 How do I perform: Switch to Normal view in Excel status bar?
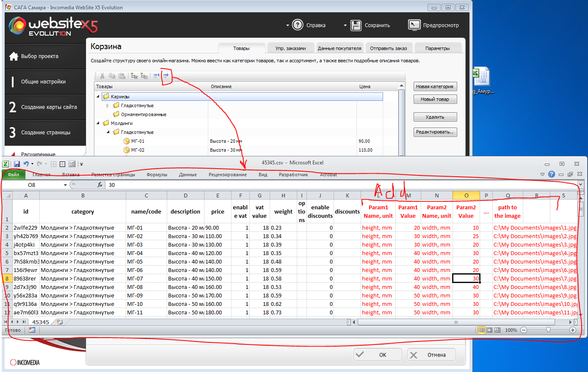(481, 330)
